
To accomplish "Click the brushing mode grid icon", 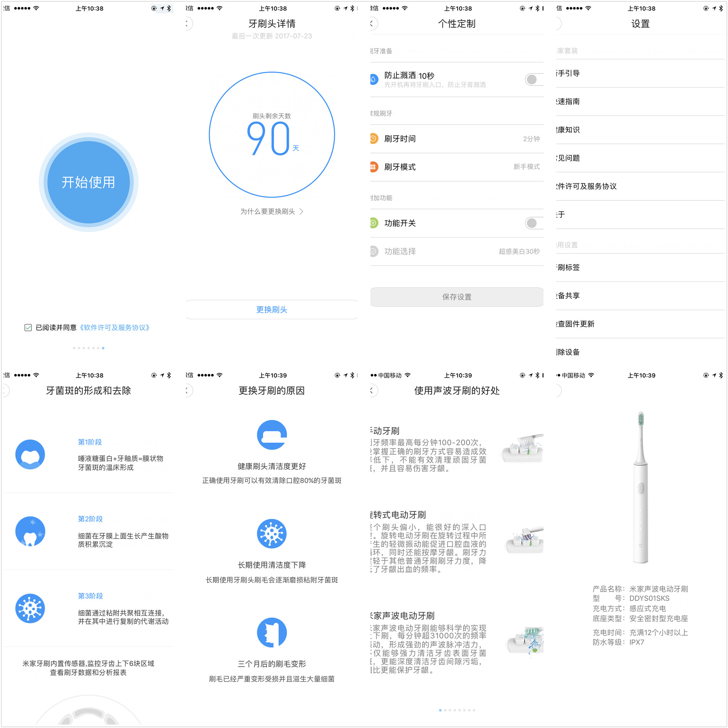I will tap(374, 167).
